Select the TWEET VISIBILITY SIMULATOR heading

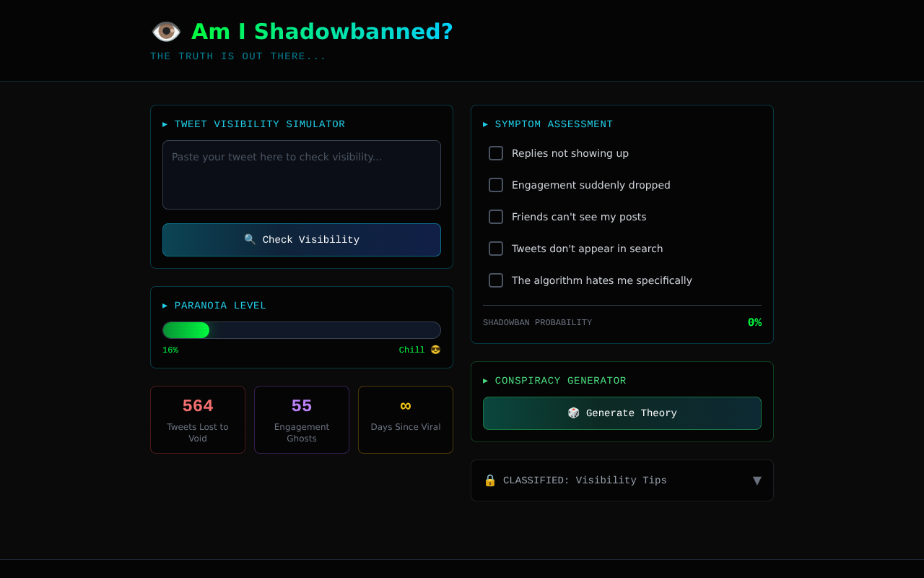coord(259,124)
